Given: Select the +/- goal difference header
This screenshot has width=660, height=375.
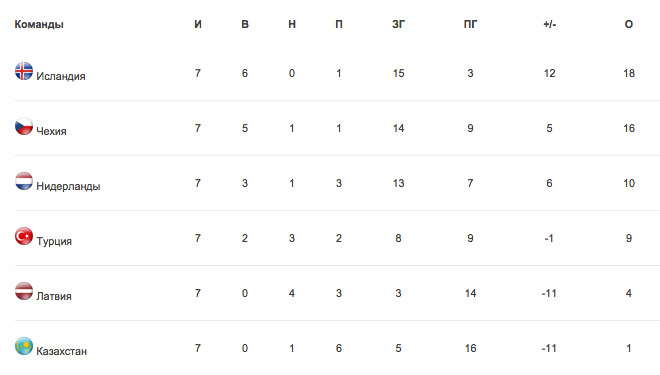Looking at the screenshot, I should click(549, 24).
